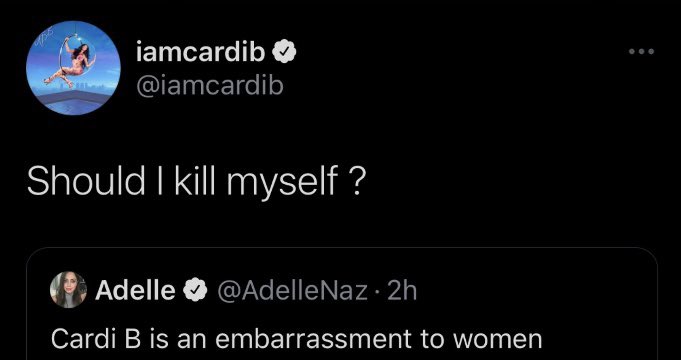The image size is (681, 360).
Task: Open the @iamcardib handle link
Action: [210, 85]
